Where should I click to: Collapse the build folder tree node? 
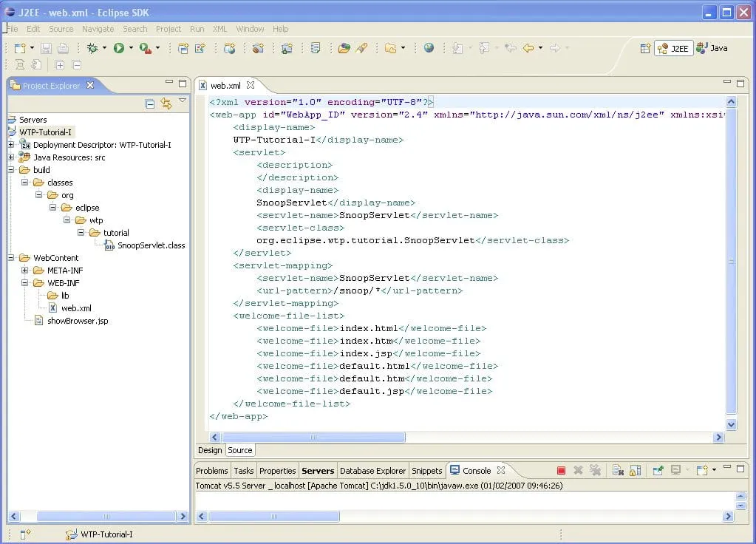[x=11, y=170]
